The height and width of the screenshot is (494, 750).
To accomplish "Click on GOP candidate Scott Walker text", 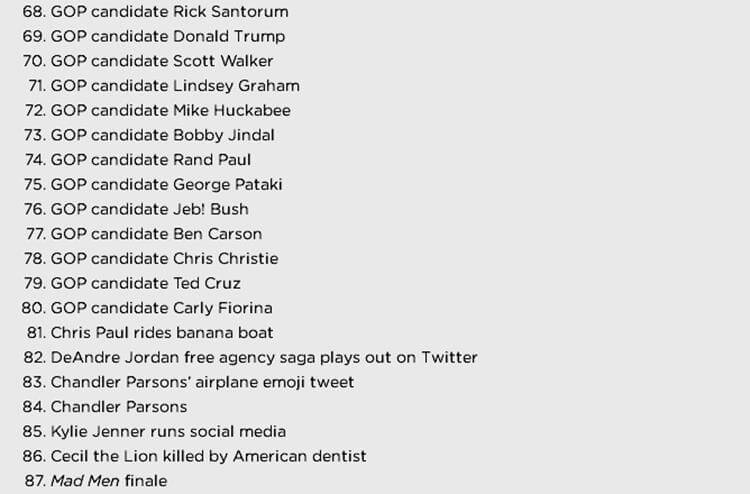I will click(148, 61).
